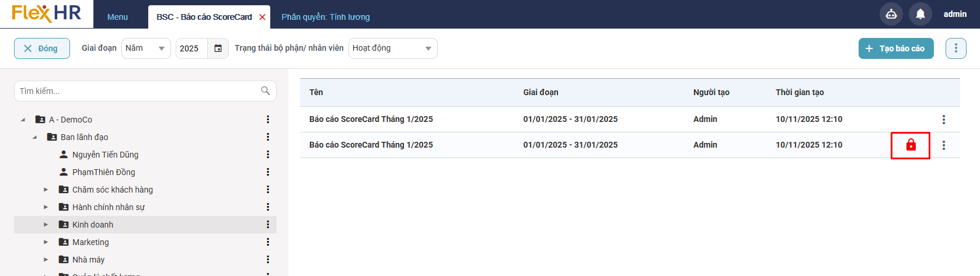This screenshot has height=276, width=980.
Task: Click the Tạo báo cáo button
Action: click(895, 48)
